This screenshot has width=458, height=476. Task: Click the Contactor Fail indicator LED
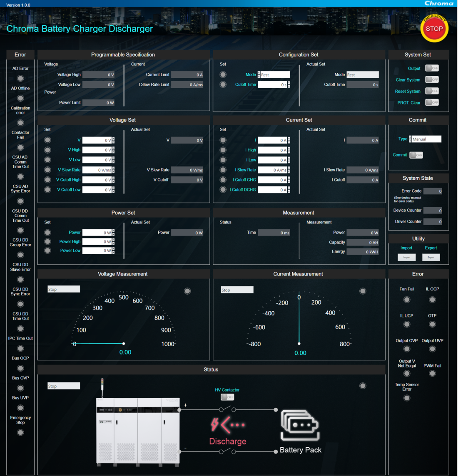pos(20,147)
